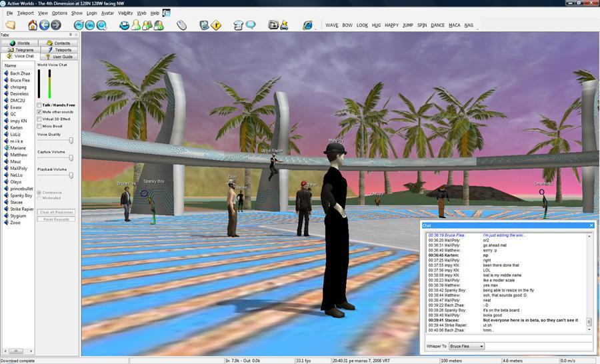
Task: Trigger the HAPPY gesture
Action: tap(391, 25)
